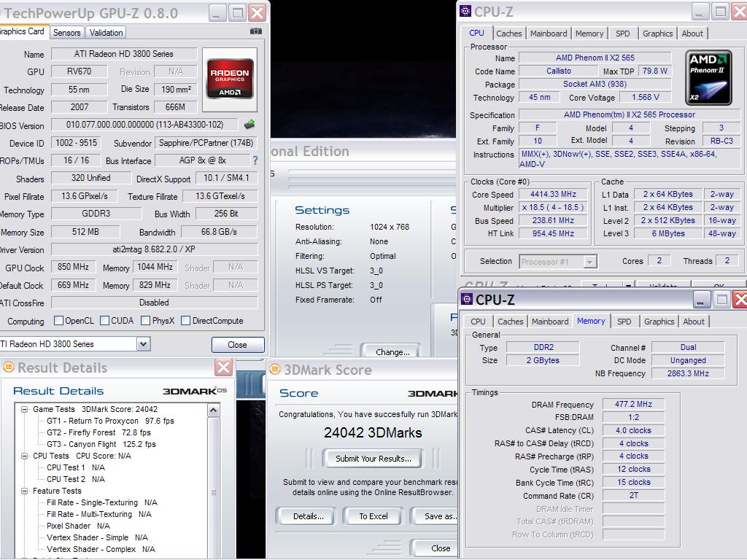Viewport: 747px width, 560px height.
Task: Enable the OpenCL checkbox
Action: 58,321
